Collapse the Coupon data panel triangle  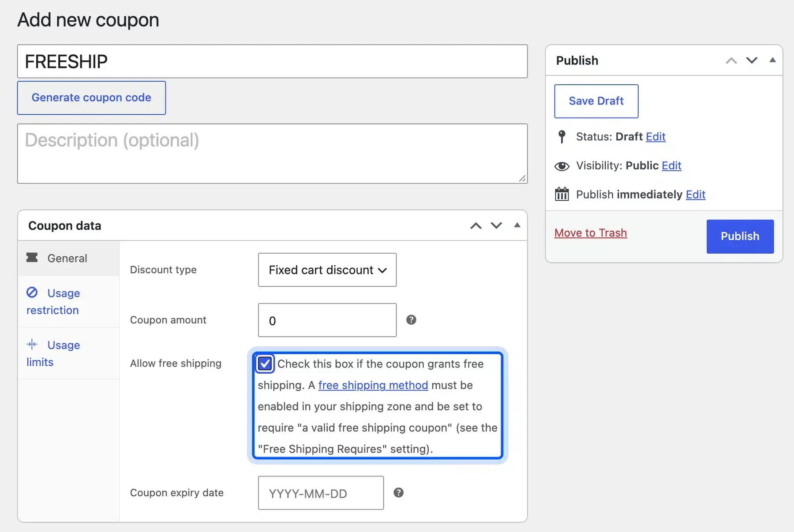point(517,225)
